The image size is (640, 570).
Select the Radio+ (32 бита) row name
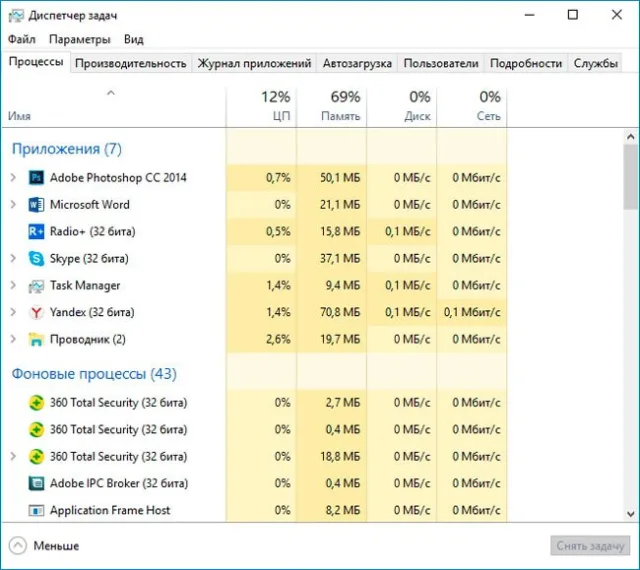click(93, 232)
